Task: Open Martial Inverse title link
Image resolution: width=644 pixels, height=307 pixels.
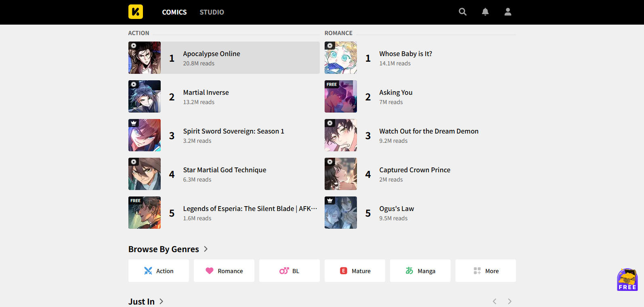Action: tap(206, 92)
